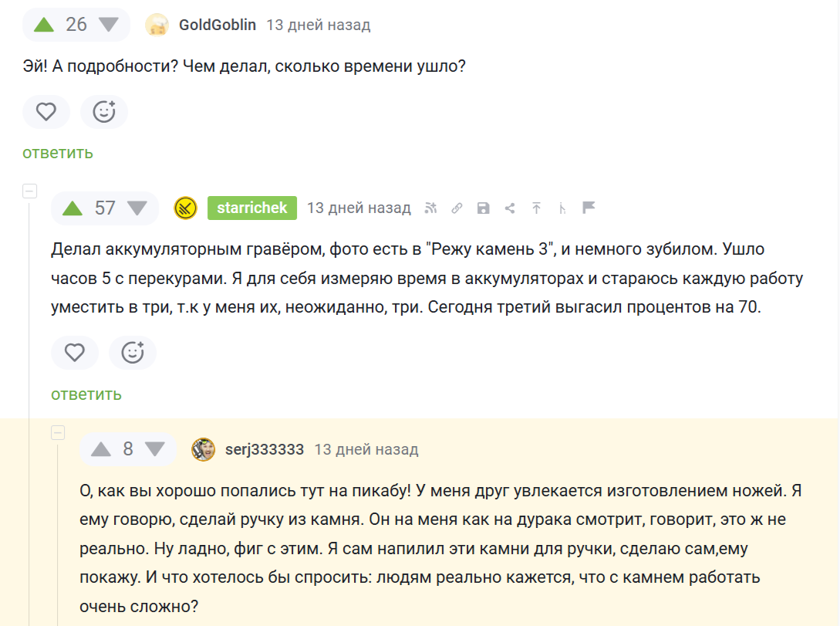Collapse serj333333's comment thread
The width and height of the screenshot is (840, 626).
point(58,432)
